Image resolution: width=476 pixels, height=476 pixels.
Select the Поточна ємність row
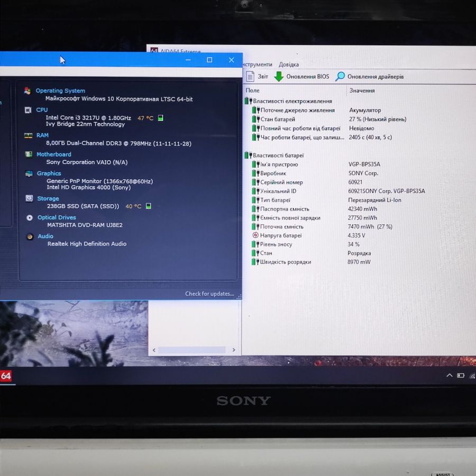(322, 226)
